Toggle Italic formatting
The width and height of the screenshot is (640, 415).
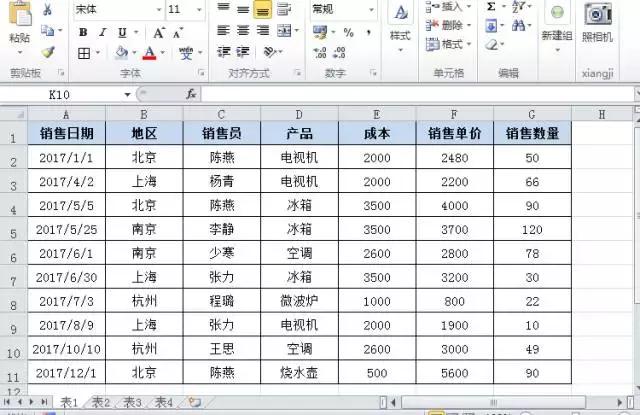pos(102,32)
